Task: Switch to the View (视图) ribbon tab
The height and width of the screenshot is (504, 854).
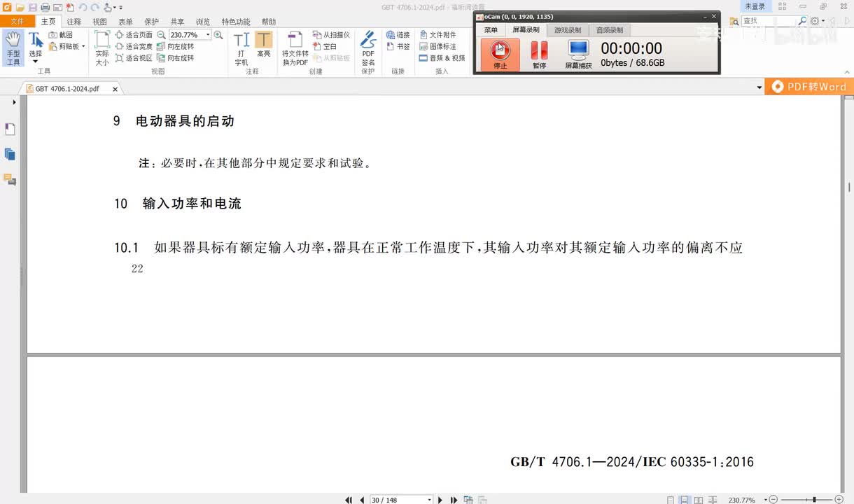Action: pos(100,22)
